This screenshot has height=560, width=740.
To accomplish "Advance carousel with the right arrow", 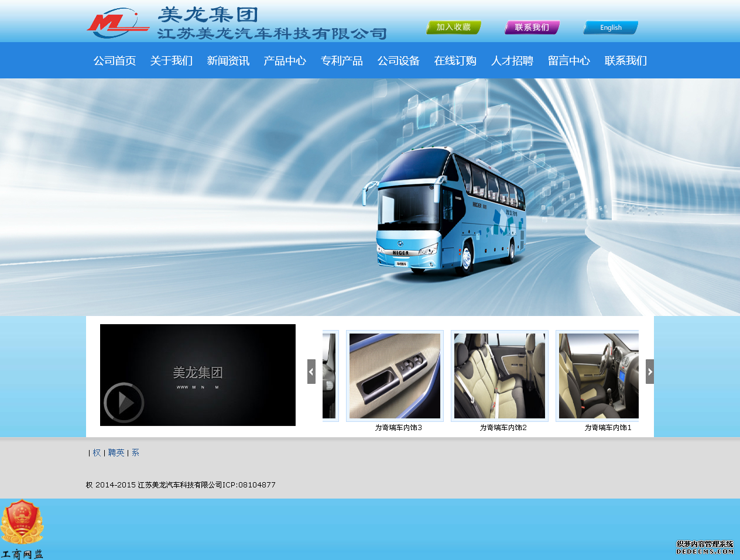I will (x=650, y=372).
